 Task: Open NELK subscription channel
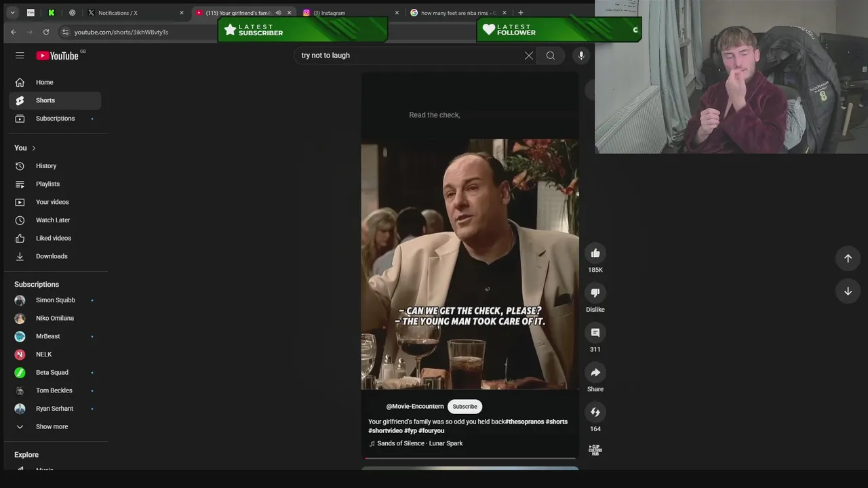coord(55,354)
